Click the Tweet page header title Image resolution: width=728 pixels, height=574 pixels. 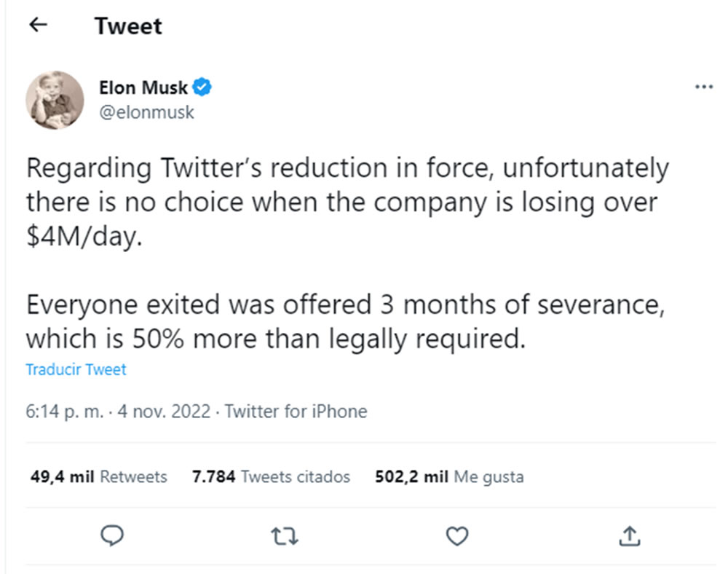(x=129, y=25)
